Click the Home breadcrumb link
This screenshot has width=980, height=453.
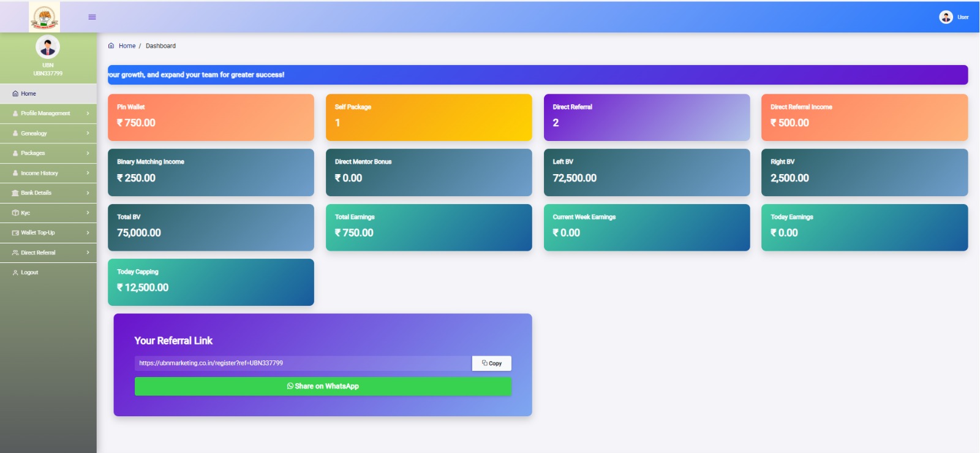(127, 46)
